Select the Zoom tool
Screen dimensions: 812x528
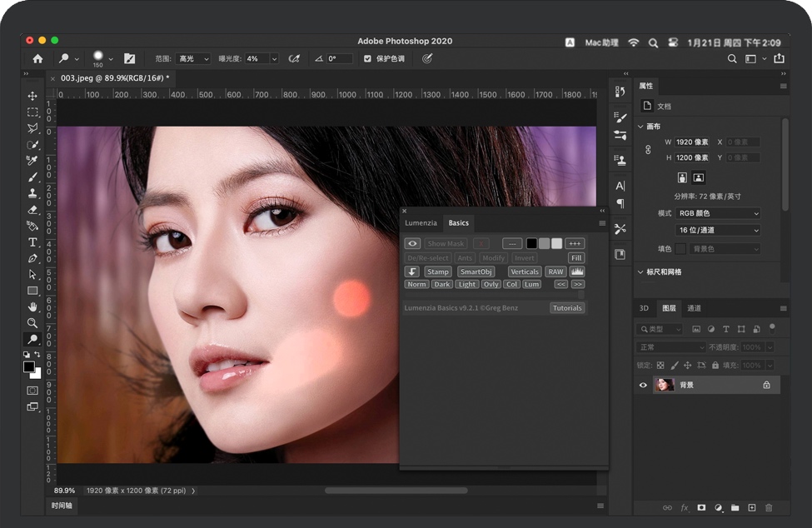[32, 325]
